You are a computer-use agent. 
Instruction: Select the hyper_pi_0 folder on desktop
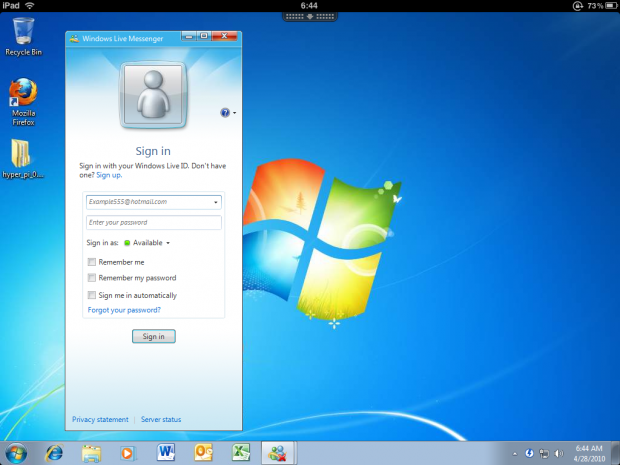pyautogui.click(x=23, y=159)
